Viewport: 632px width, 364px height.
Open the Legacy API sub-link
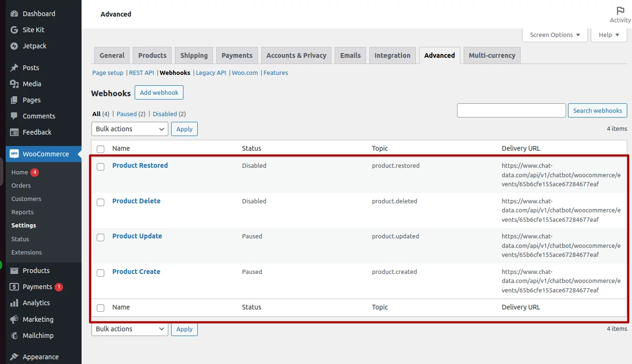pyautogui.click(x=211, y=73)
